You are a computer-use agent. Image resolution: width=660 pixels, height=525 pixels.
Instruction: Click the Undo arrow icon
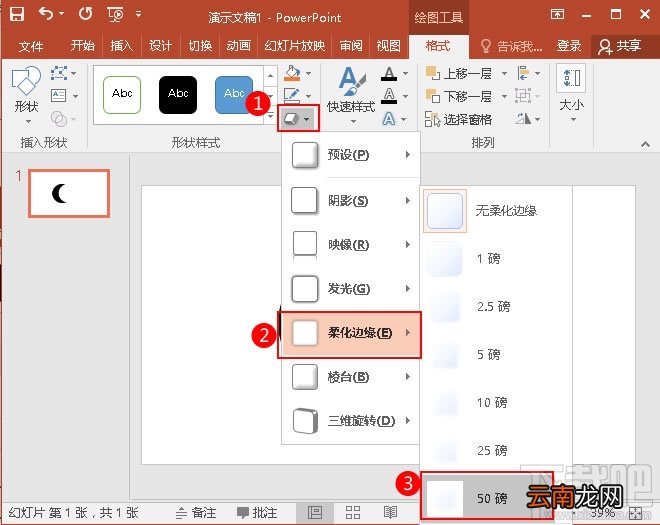tap(46, 14)
